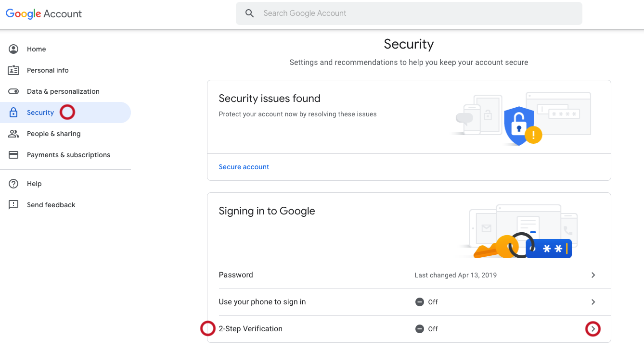644x351 pixels.
Task: Click the Send feedback icon
Action: (14, 204)
